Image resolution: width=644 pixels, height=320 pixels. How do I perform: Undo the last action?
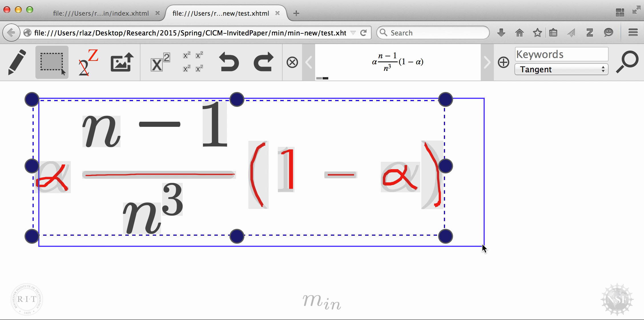[x=229, y=62]
